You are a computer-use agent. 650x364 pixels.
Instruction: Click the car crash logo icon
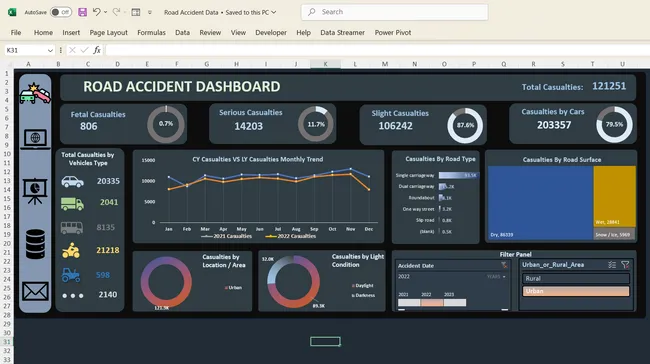pyautogui.click(x=35, y=92)
